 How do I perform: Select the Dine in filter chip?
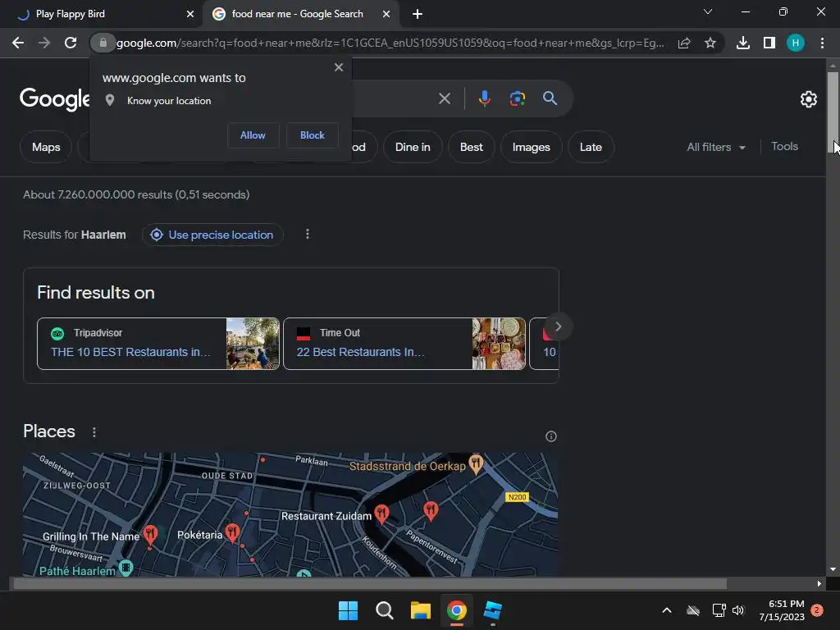[x=413, y=147]
